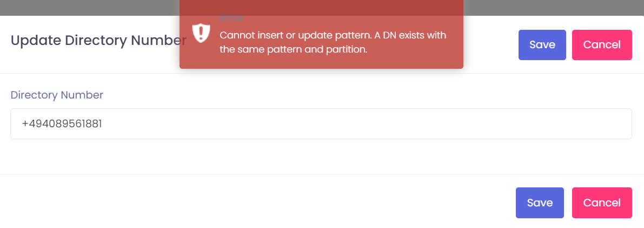The image size is (644, 228).
Task: Select the blue Save button beside lower Cancel
Action: pyautogui.click(x=539, y=203)
